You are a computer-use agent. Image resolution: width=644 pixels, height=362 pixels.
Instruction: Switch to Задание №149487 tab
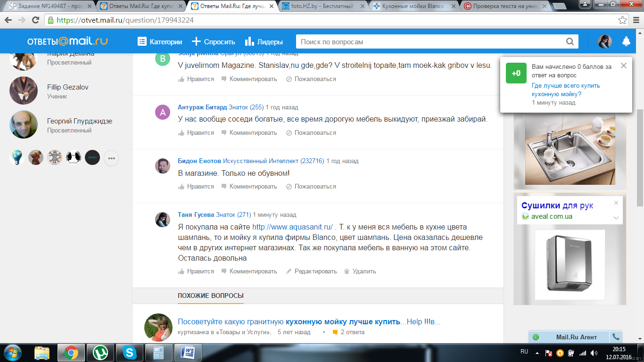click(x=50, y=6)
